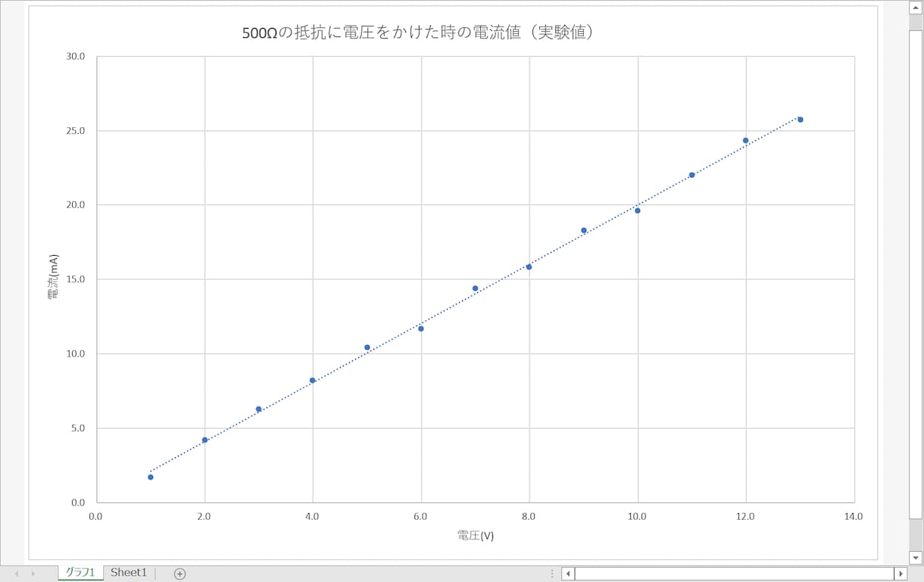Select the data point at 13.0 V
The image size is (924, 582).
pyautogui.click(x=800, y=120)
